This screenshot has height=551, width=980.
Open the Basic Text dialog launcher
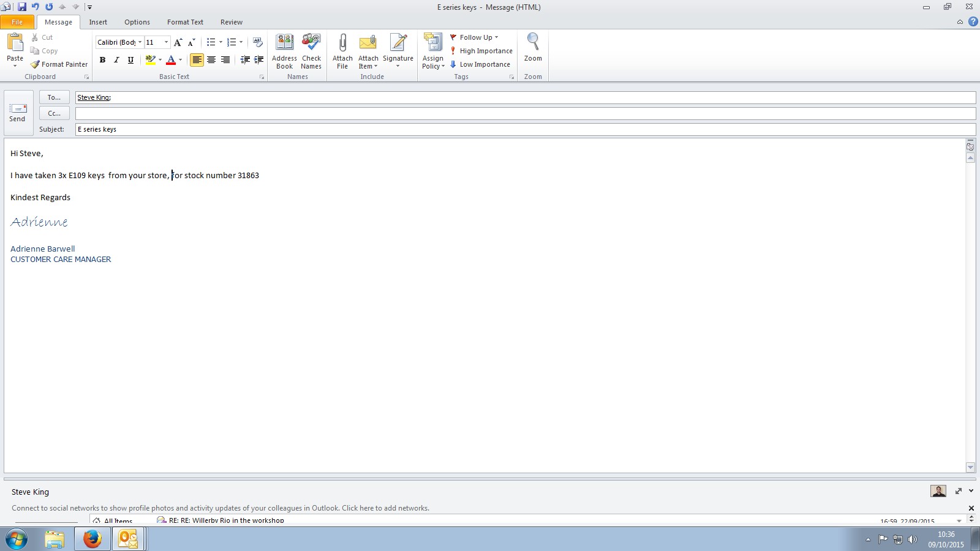click(262, 77)
